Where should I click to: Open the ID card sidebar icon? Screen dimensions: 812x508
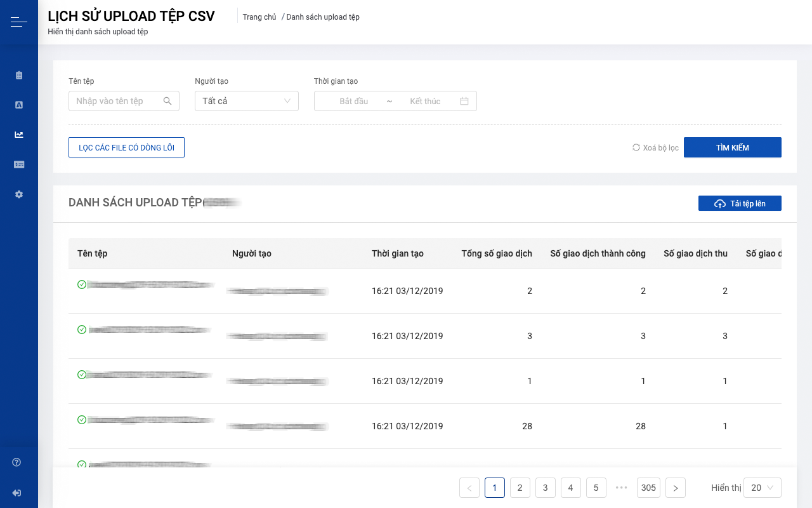[x=19, y=164]
